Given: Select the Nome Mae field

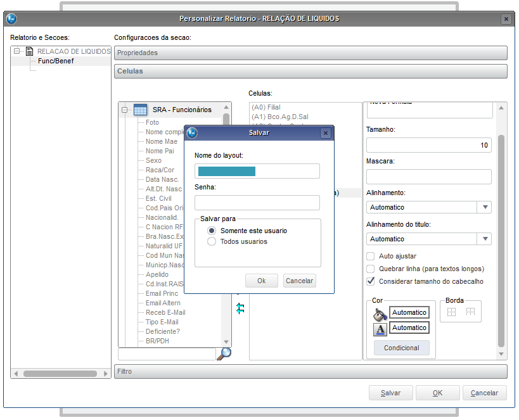Looking at the screenshot, I should (162, 141).
